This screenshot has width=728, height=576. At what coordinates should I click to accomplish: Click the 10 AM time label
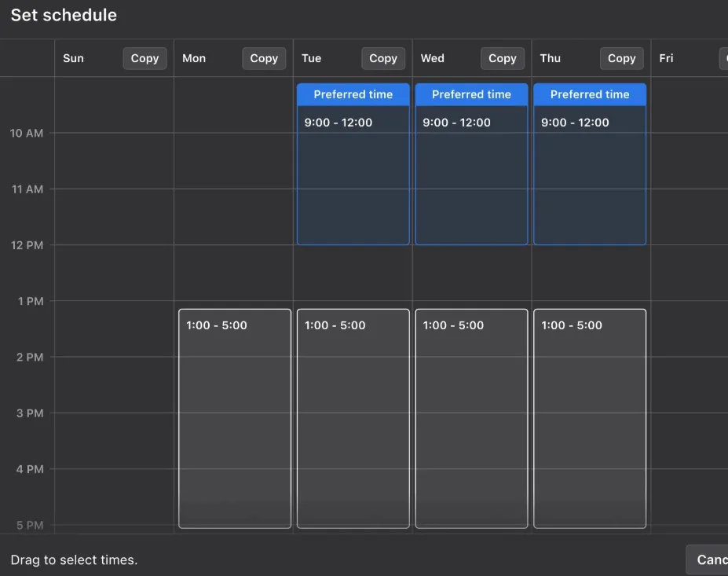[x=27, y=134]
